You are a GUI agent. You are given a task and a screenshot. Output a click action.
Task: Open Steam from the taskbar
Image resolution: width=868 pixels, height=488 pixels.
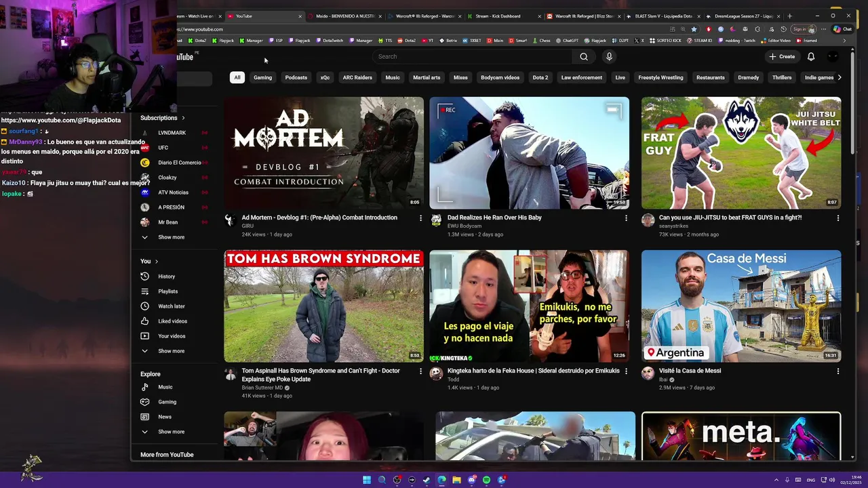(427, 480)
